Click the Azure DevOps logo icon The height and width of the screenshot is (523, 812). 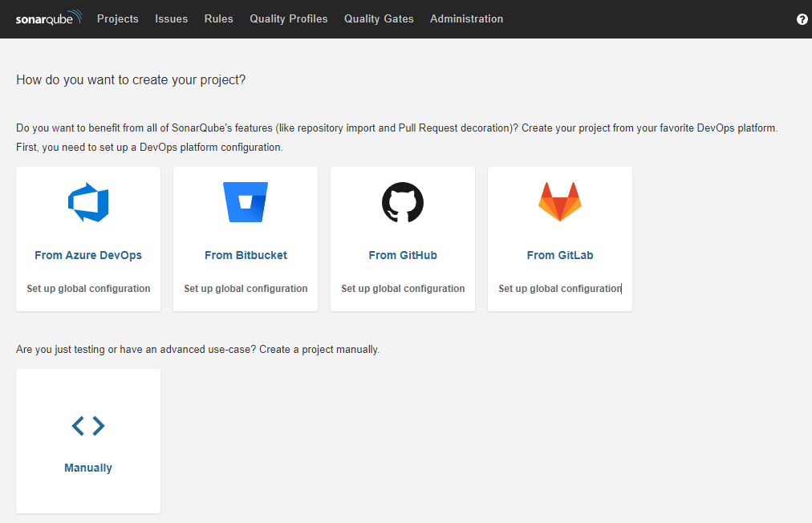click(x=88, y=202)
